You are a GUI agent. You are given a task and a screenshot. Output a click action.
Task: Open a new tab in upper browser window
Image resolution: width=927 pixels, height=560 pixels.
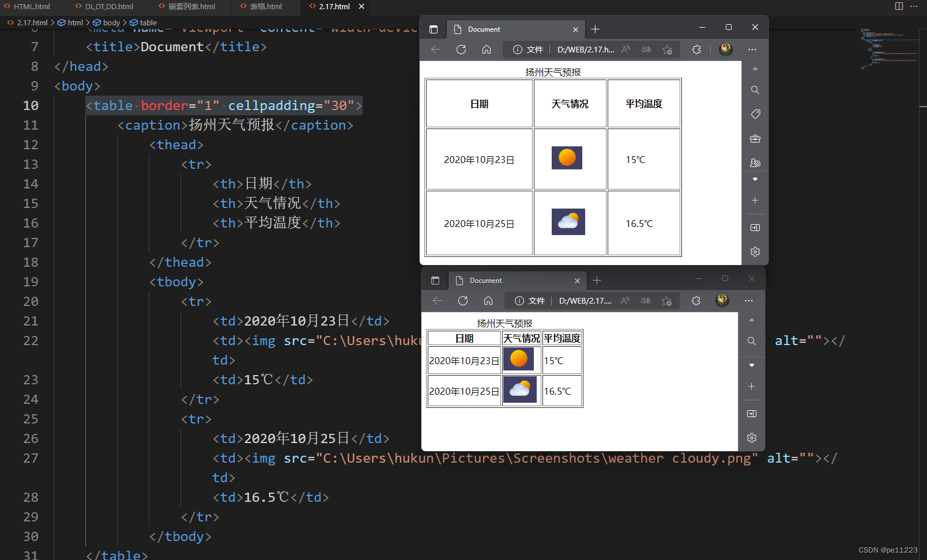596,29
